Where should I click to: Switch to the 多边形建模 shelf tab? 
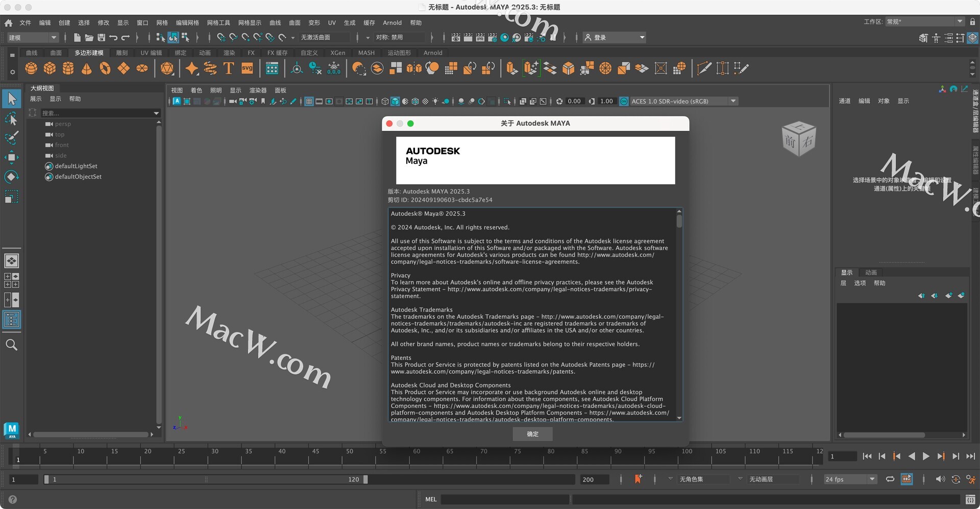[89, 53]
